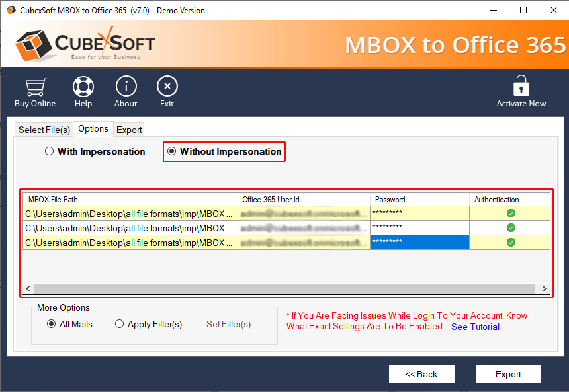Viewport: 569px width, 392px height.
Task: Choose the All Mails option
Action: [x=52, y=324]
